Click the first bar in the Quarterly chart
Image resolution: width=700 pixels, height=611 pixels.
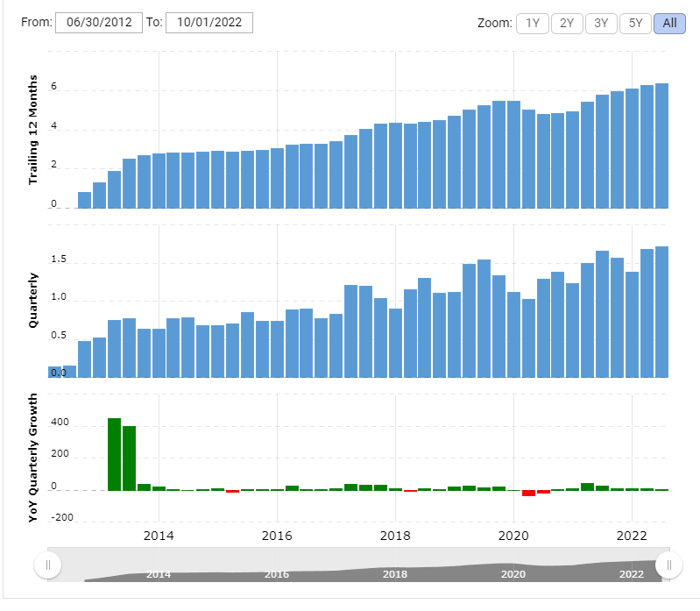click(54, 372)
